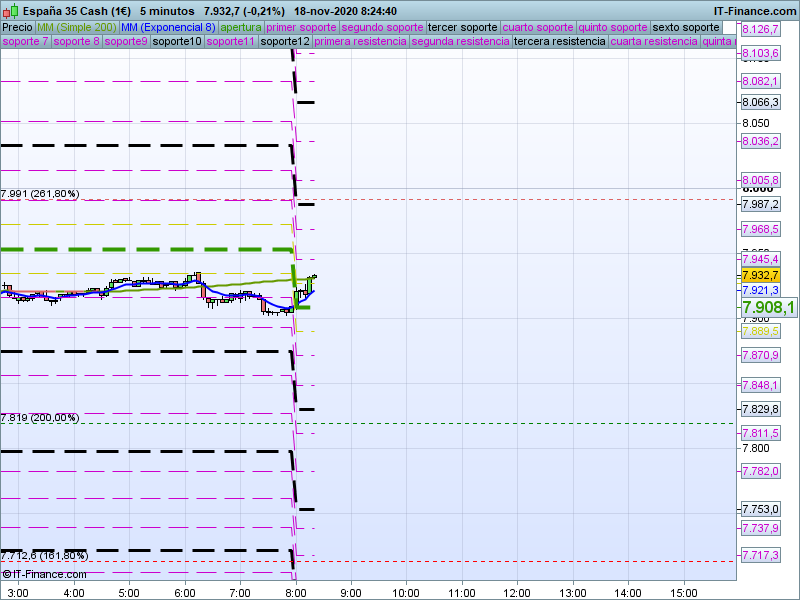Select the MM (Simple 200) indicator label

[76, 27]
